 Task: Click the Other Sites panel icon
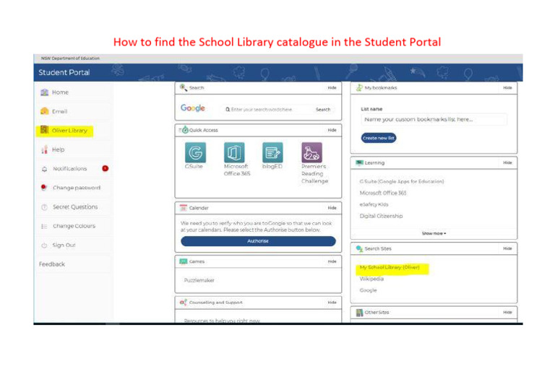(x=359, y=313)
